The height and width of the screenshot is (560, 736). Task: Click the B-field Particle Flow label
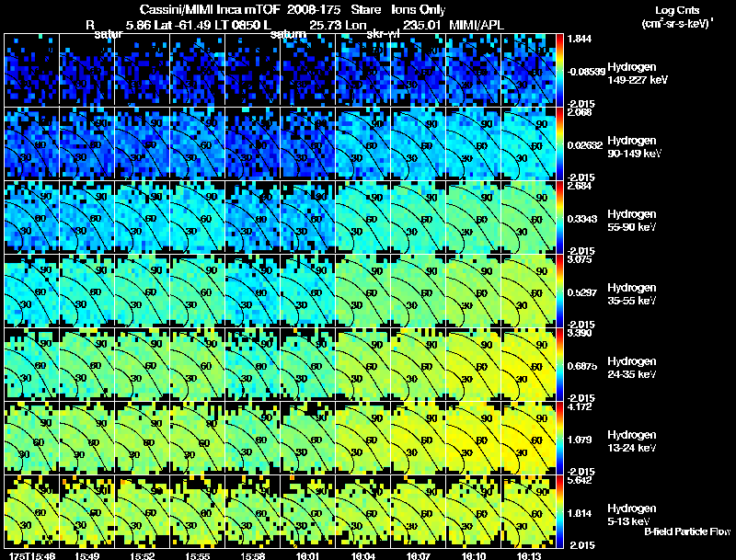687,531
